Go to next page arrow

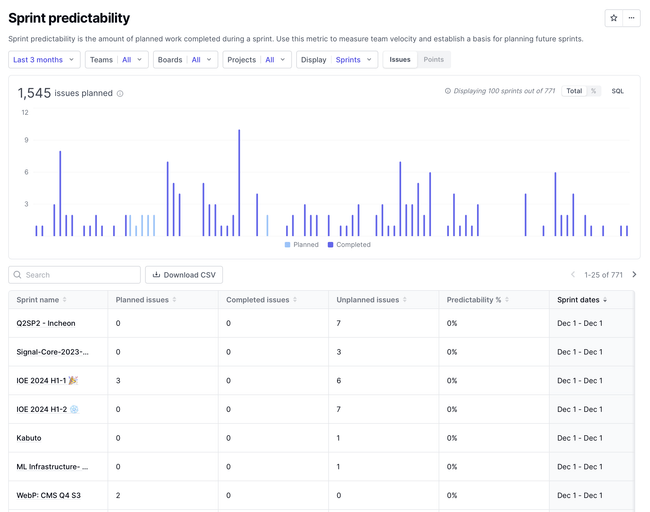pos(634,274)
